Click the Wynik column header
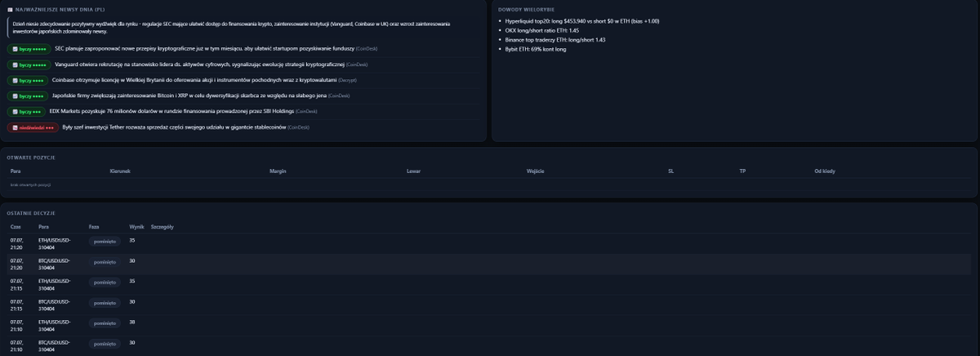The width and height of the screenshot is (980, 356). [x=137, y=226]
